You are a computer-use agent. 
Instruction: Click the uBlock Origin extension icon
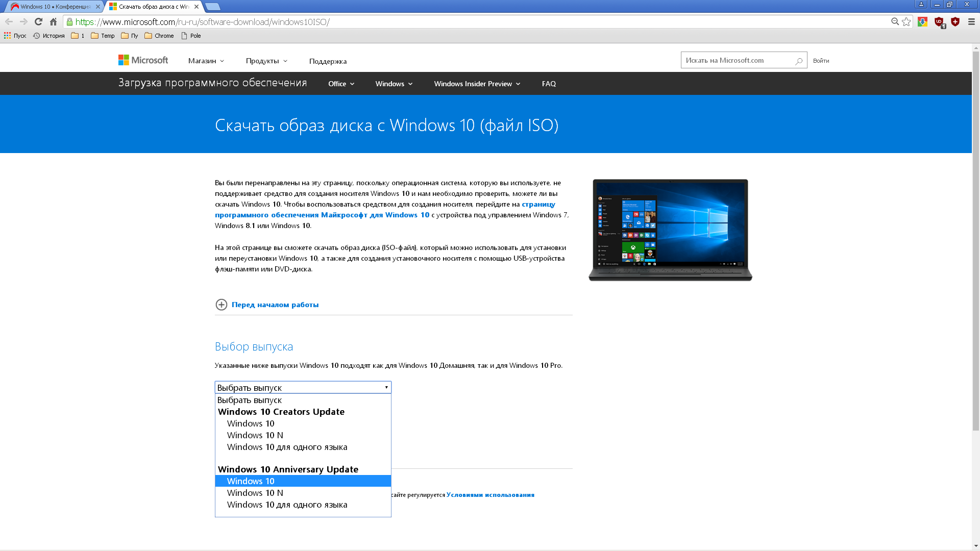(x=939, y=21)
